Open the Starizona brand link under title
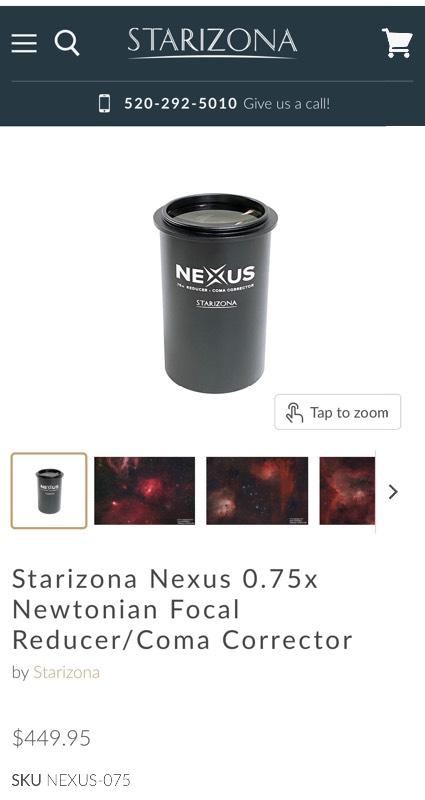Image resolution: width=425 pixels, height=800 pixels. pyautogui.click(x=66, y=672)
